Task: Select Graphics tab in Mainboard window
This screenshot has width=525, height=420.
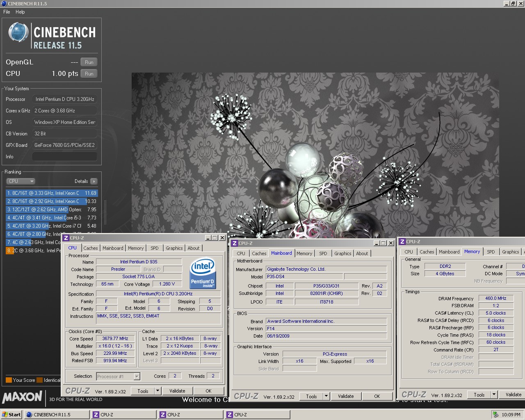Action: [x=343, y=253]
